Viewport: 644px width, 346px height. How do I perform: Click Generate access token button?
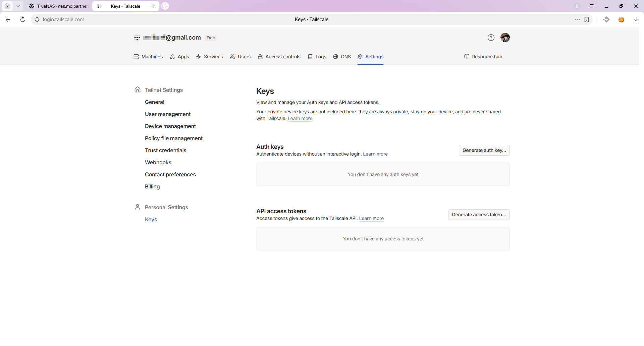(x=479, y=215)
